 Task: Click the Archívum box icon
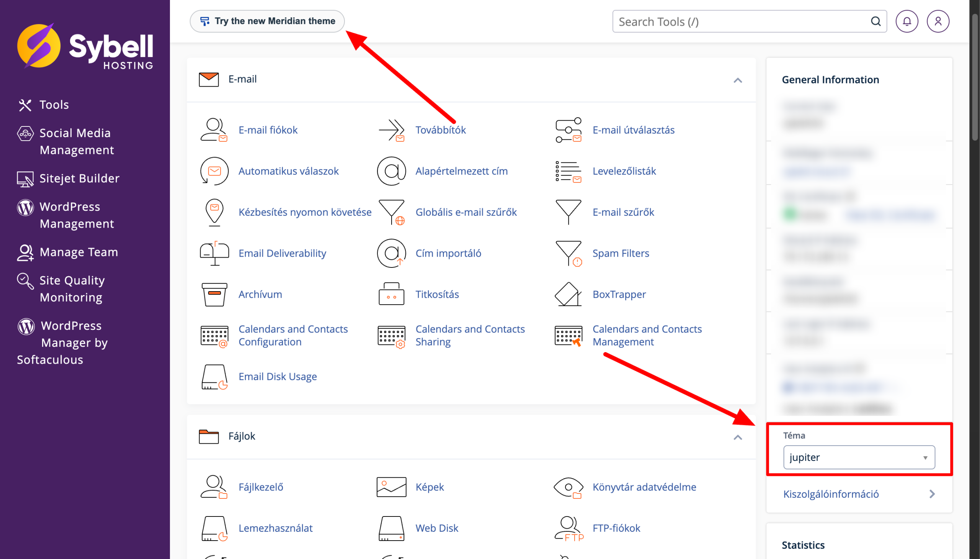point(214,294)
